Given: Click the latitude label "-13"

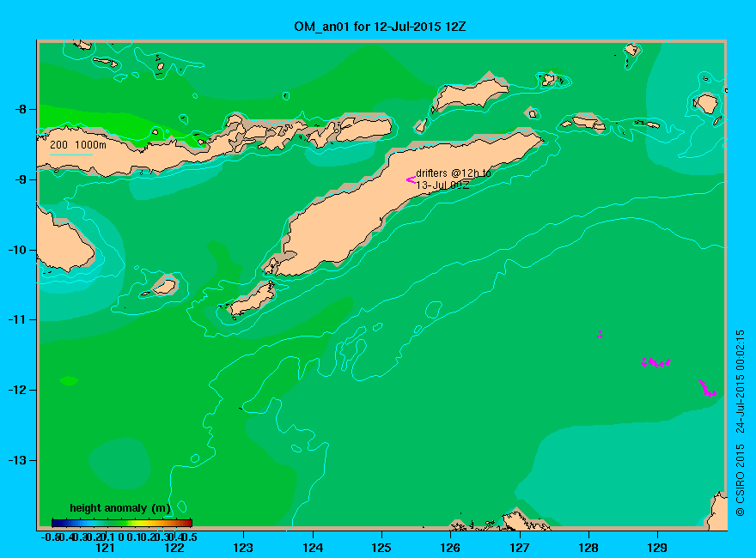Looking at the screenshot, I should pyautogui.click(x=17, y=460).
